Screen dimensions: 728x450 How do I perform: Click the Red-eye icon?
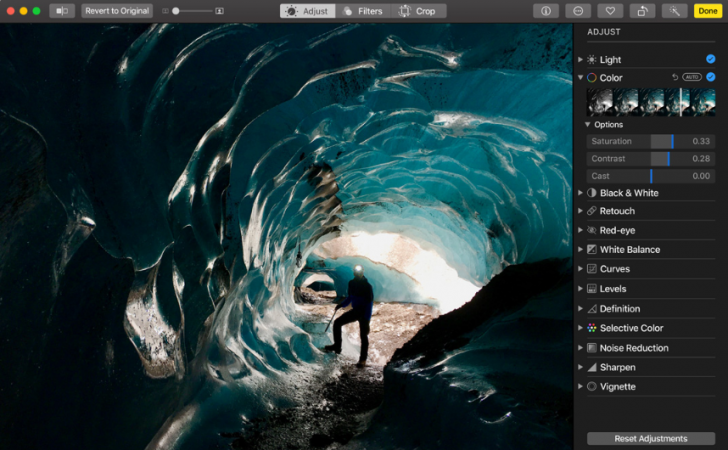coord(592,230)
